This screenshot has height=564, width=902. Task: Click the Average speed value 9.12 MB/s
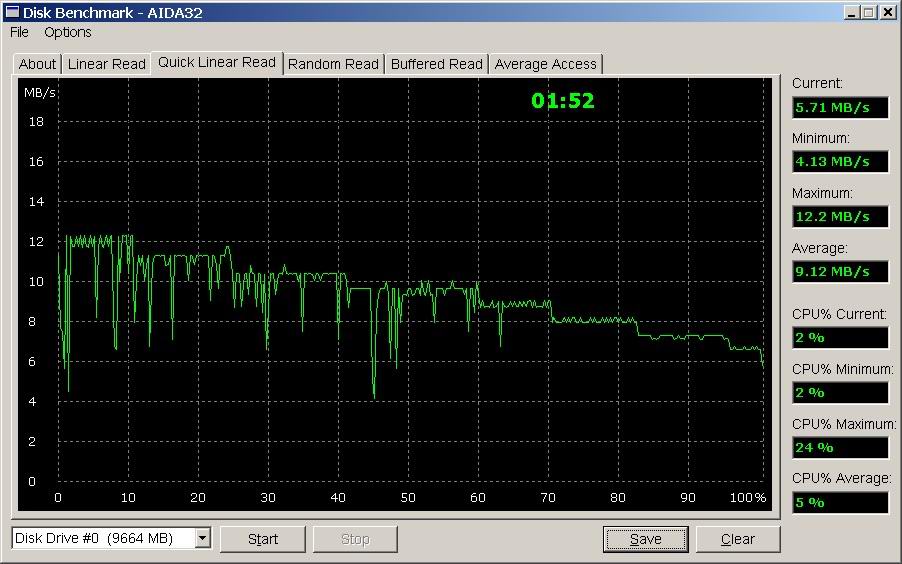click(x=840, y=272)
